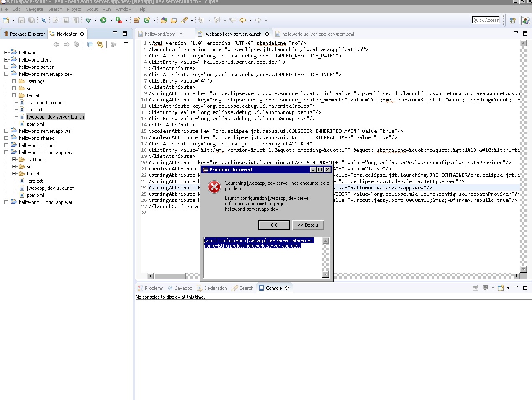Open the Run configurations dropdown arrow
The width and height of the screenshot is (532, 400).
point(111,20)
